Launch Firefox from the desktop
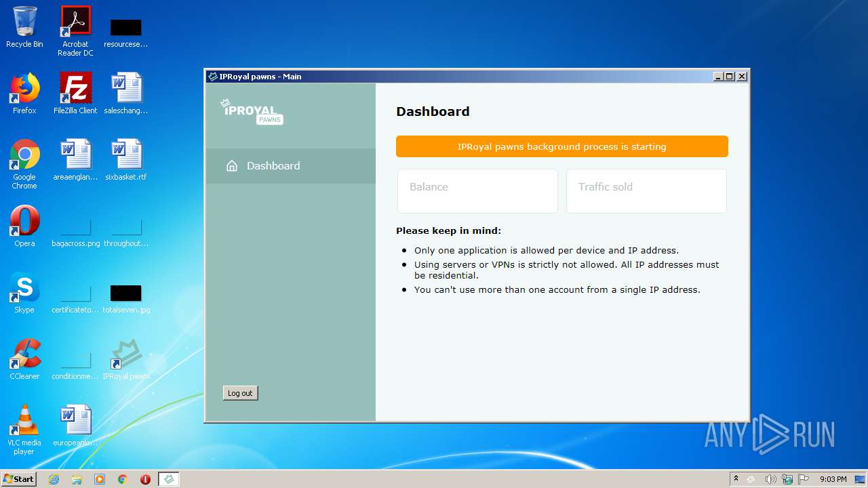Screen dimensions: 868x488 [24, 94]
